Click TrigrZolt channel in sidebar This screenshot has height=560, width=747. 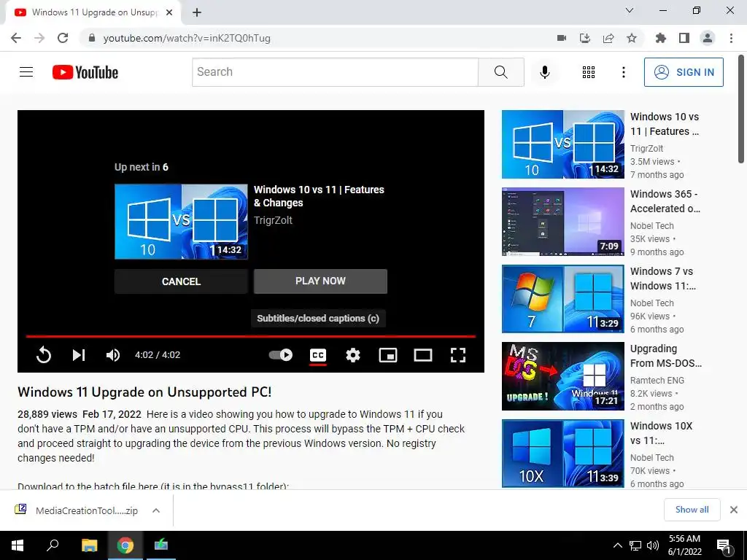pyautogui.click(x=646, y=149)
